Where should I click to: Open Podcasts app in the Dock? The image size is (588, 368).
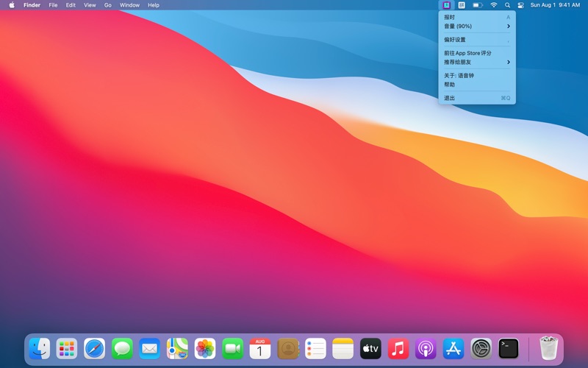click(x=426, y=348)
